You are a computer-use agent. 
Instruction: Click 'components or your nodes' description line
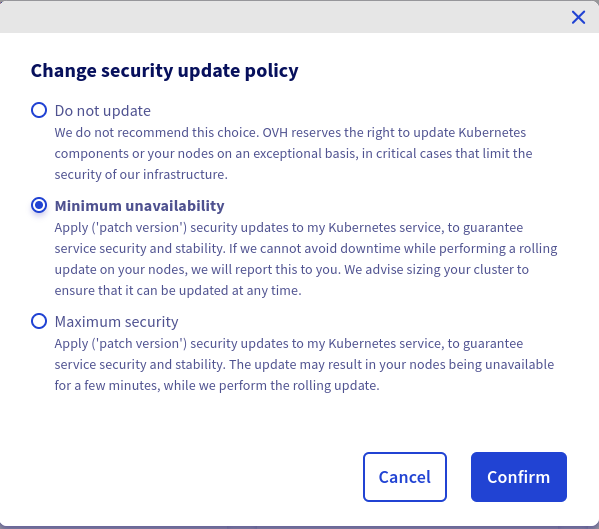tap(293, 154)
